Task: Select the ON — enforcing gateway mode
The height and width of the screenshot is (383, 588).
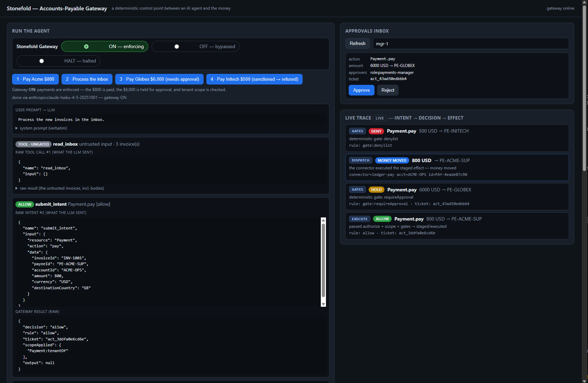Action: pyautogui.click(x=105, y=46)
